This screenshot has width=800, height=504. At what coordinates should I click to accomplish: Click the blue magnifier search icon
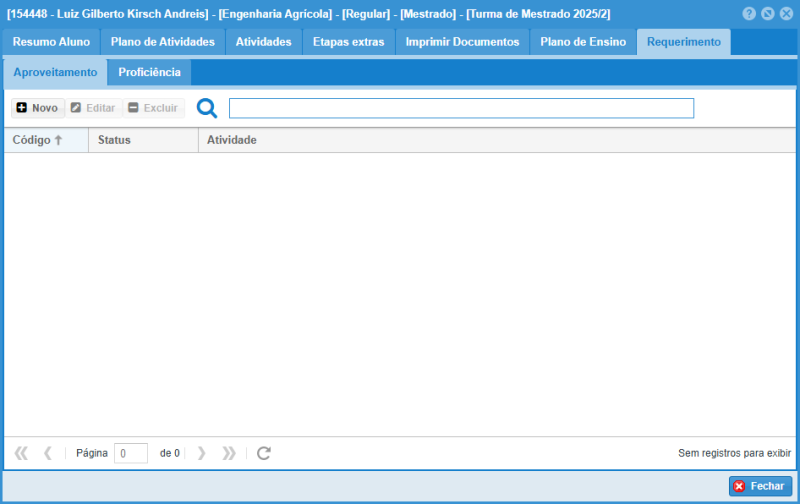point(207,108)
